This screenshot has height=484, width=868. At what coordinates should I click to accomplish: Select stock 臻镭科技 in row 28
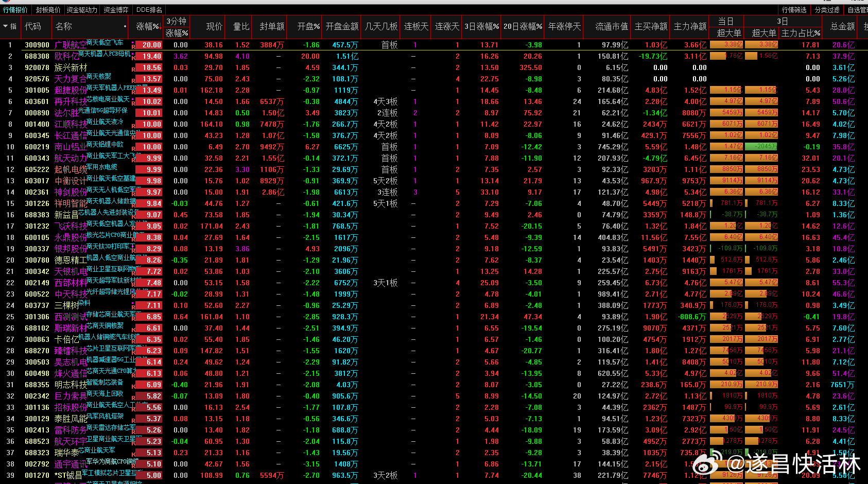[x=71, y=351]
